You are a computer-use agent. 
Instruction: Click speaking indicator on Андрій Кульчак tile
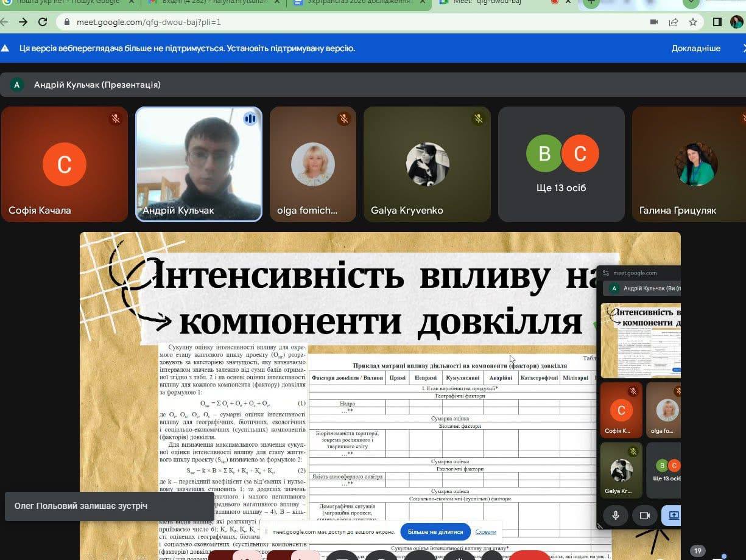pyautogui.click(x=250, y=119)
